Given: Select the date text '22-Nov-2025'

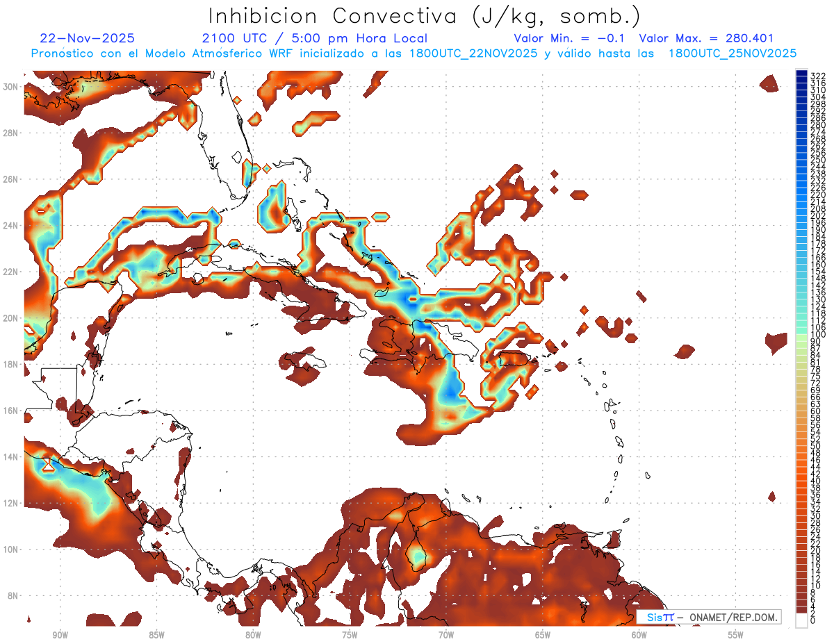Looking at the screenshot, I should [x=88, y=38].
